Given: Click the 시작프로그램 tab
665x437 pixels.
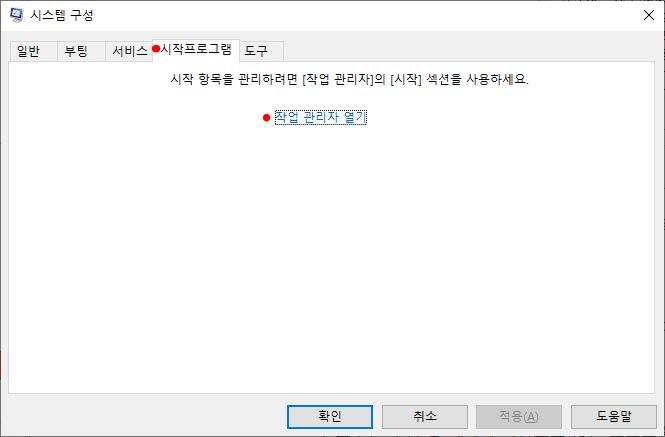Looking at the screenshot, I should tap(196, 50).
